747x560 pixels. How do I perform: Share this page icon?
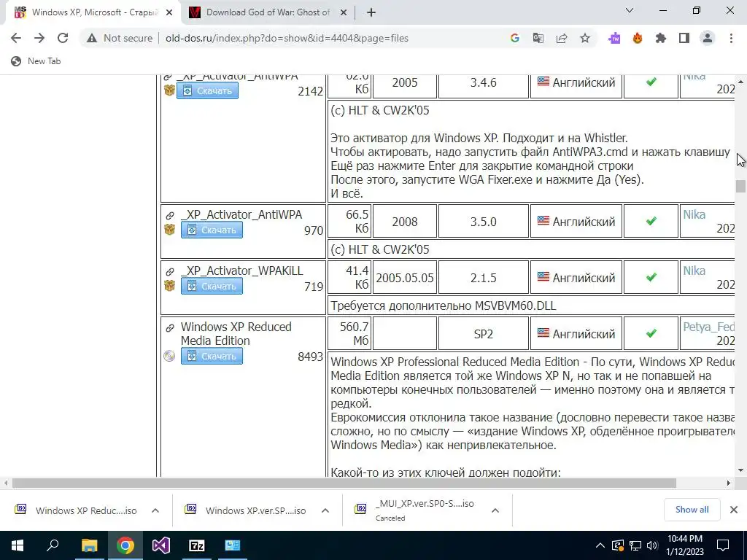click(x=562, y=38)
